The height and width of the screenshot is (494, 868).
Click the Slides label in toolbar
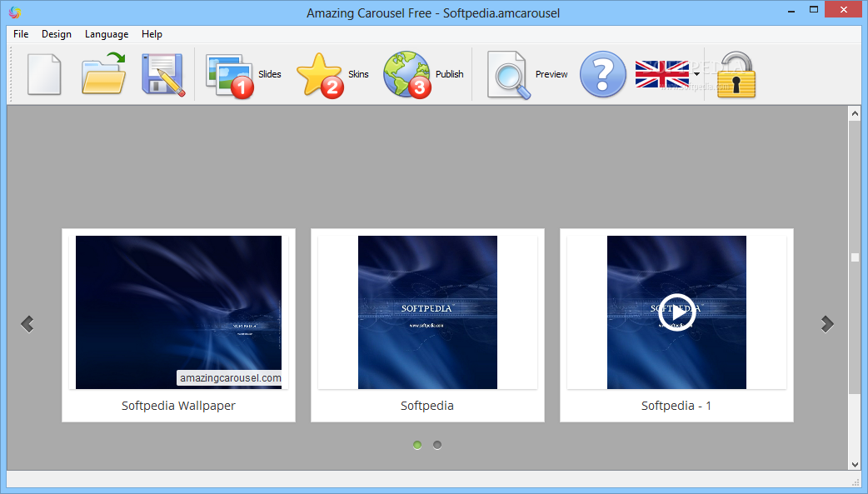(x=270, y=74)
